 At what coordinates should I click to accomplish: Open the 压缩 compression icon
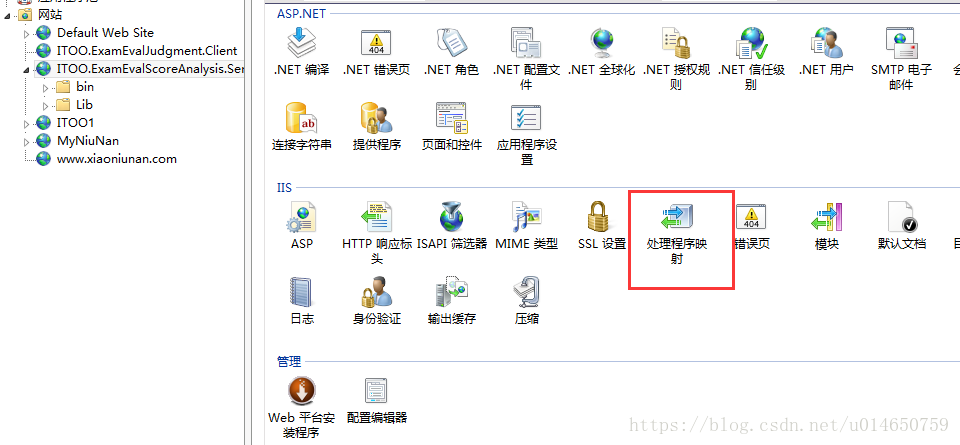[x=527, y=301]
